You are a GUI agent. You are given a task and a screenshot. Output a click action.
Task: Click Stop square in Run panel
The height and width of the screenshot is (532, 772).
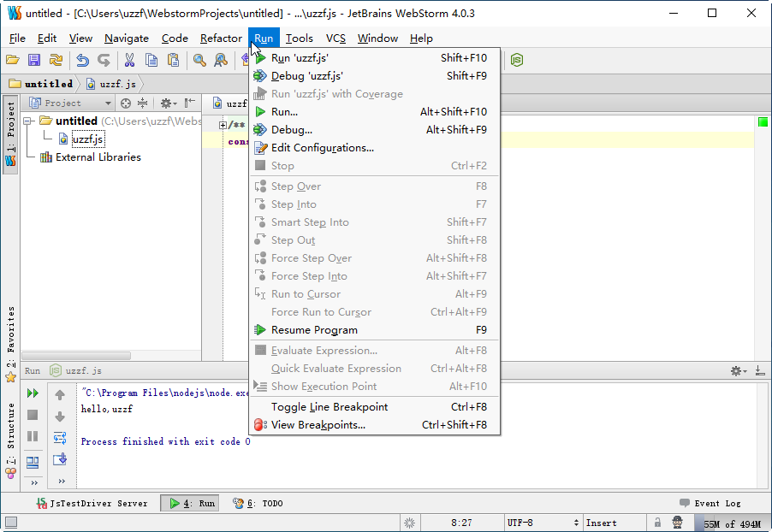33,415
